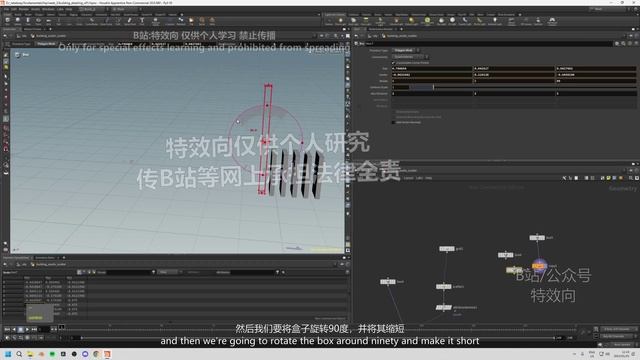Select the Curve shelf tool

(91, 21)
